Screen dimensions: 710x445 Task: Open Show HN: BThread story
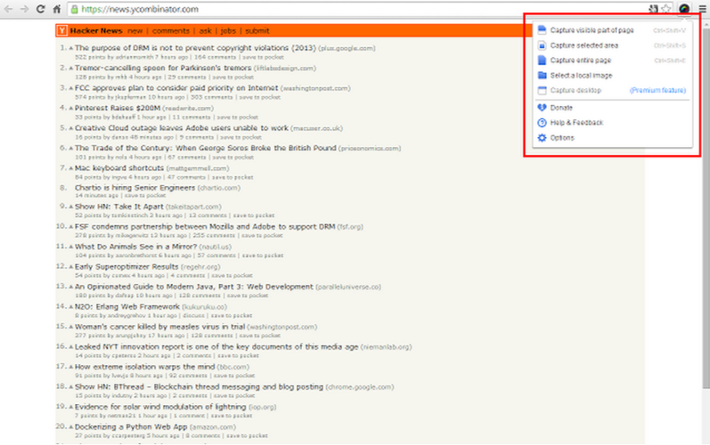tap(199, 387)
